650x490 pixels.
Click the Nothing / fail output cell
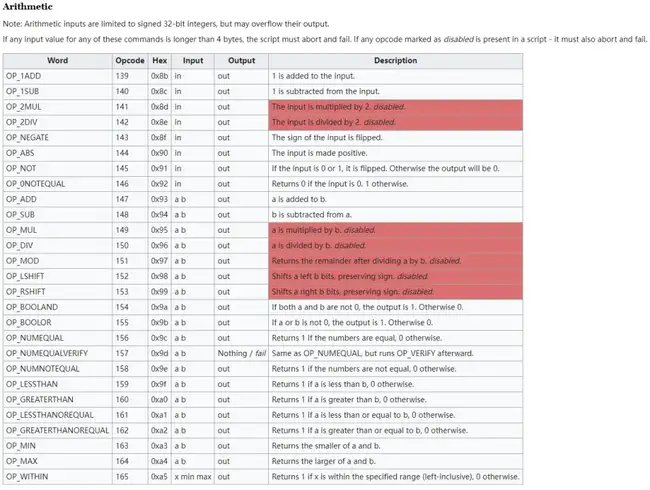[241, 354]
